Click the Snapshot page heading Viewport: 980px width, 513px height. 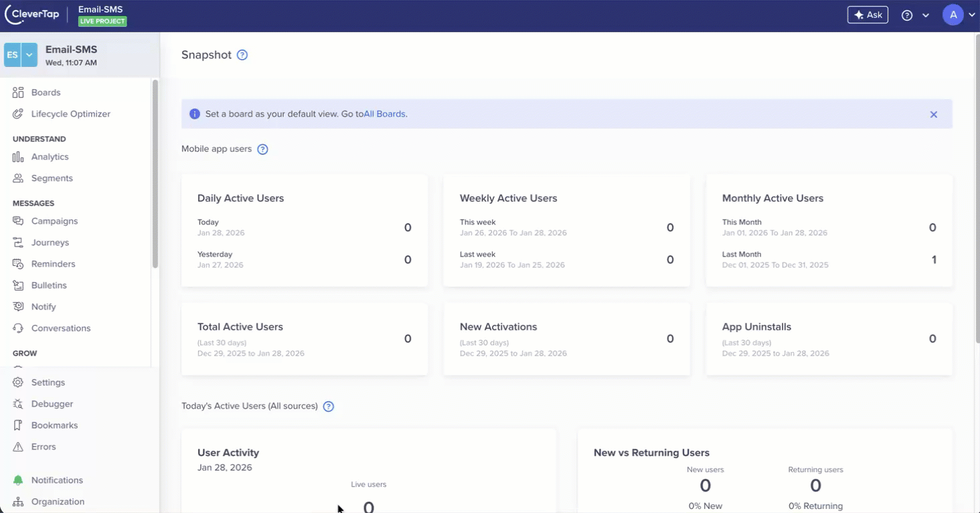tap(206, 55)
